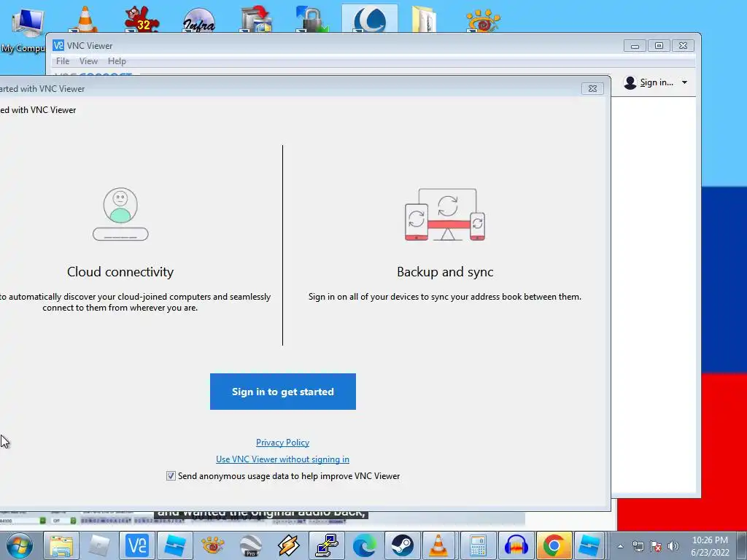747x560 pixels.
Task: Open the first blue Roblox taskbar icon
Action: [175, 545]
